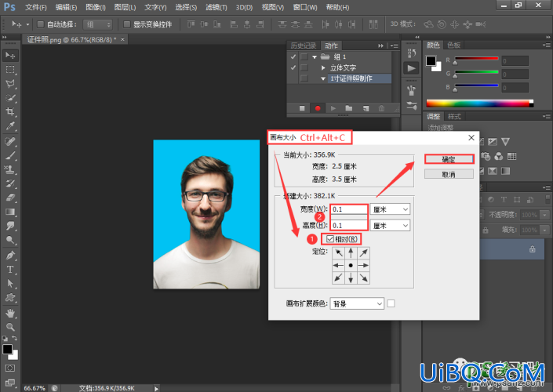Select the Quick Selection tool
This screenshot has width=553, height=392.
tap(10, 98)
